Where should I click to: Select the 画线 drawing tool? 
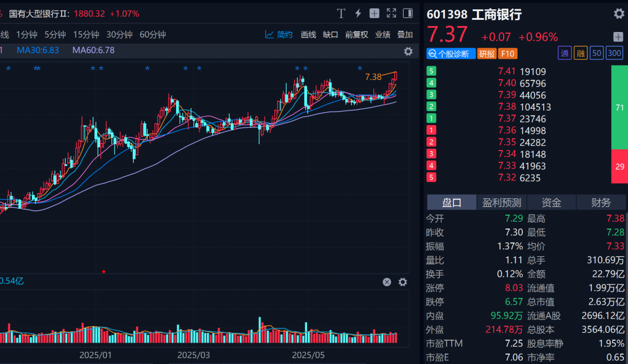pos(308,34)
